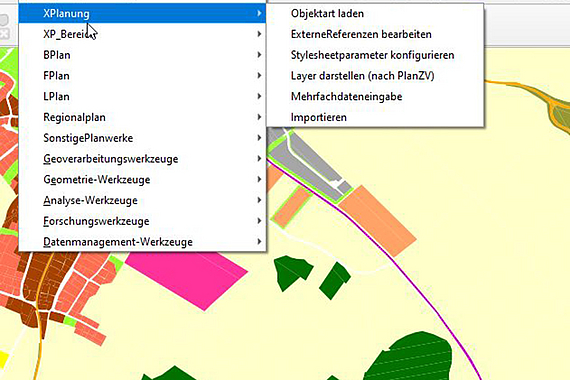
Task: Expand arrow next to Geometrie-Werkzeuge
Action: [259, 179]
